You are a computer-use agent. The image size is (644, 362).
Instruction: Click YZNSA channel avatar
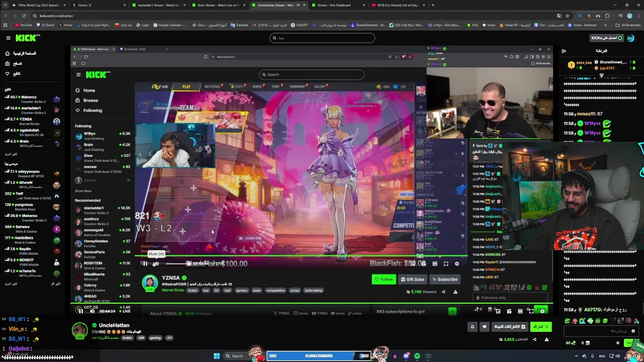click(149, 283)
